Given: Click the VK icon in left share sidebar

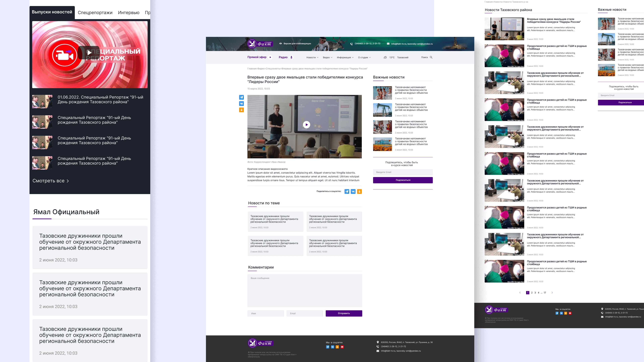Looking at the screenshot, I should [x=241, y=103].
